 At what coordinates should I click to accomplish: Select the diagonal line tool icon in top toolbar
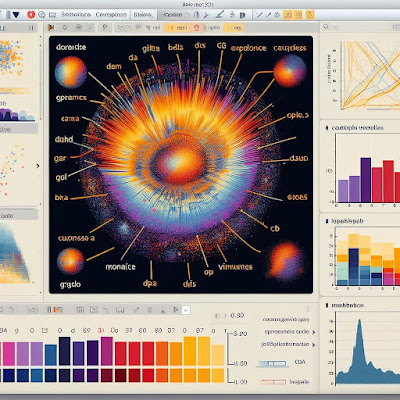point(258,15)
